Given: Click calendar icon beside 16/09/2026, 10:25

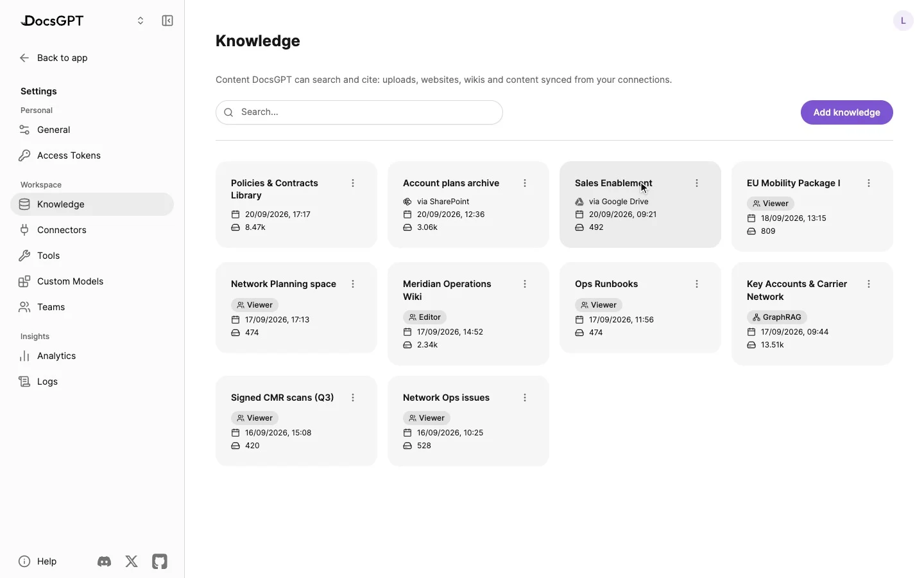Looking at the screenshot, I should click(407, 433).
